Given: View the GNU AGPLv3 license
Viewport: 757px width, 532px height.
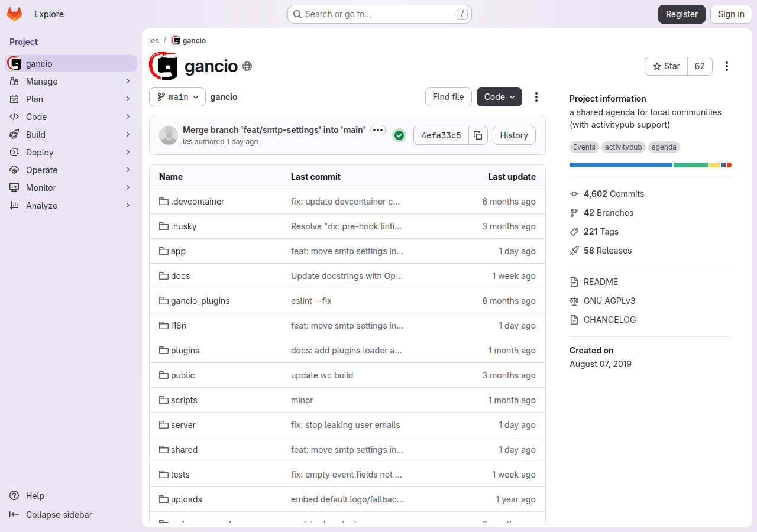Looking at the screenshot, I should coord(602,301).
